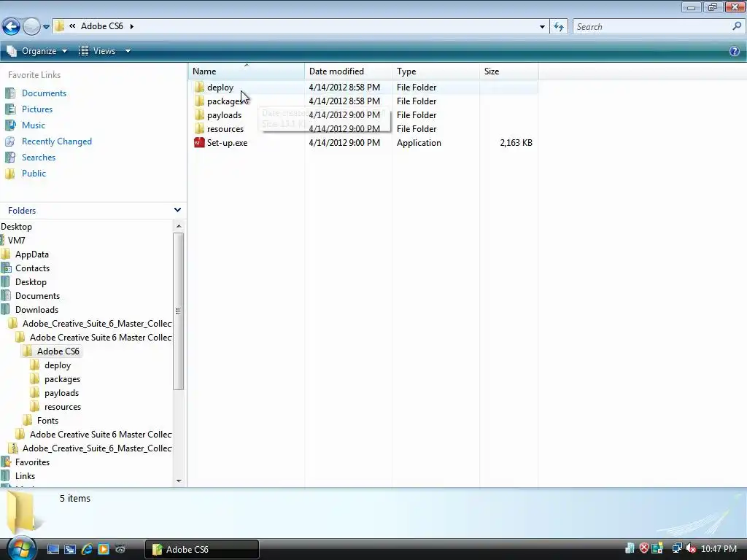
Task: Open the Organize menu
Action: pos(37,51)
